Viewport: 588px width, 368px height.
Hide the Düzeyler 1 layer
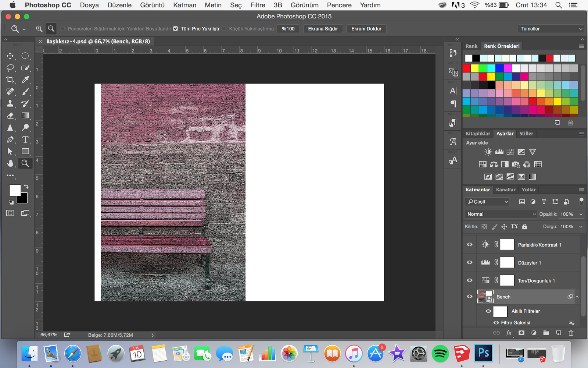[470, 263]
